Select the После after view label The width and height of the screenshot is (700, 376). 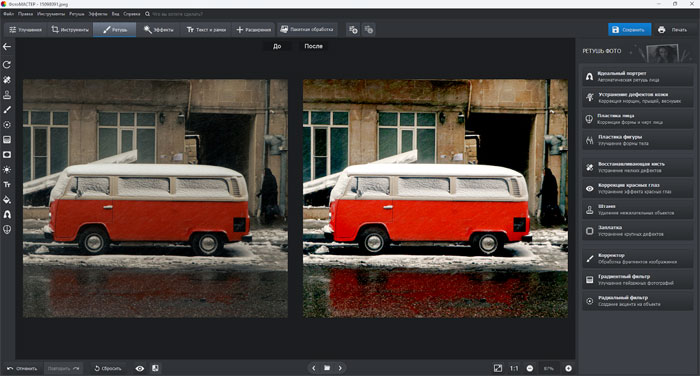313,46
